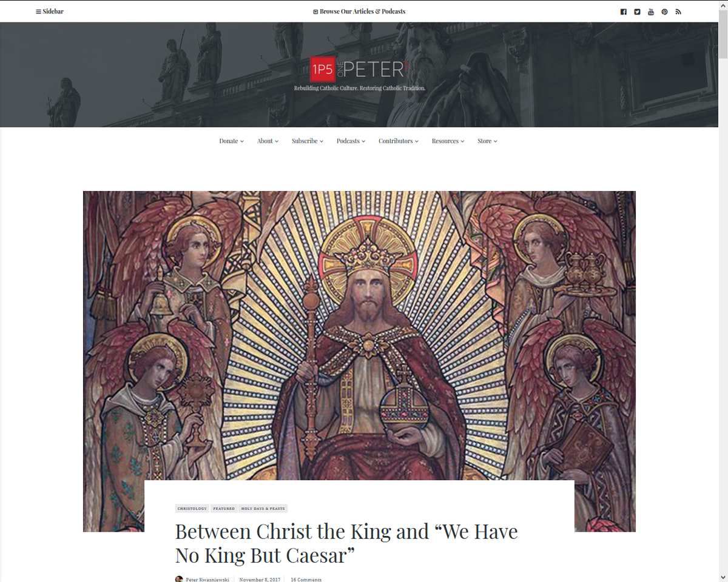Open the Facebook icon in top bar
The width and height of the screenshot is (728, 582).
623,12
